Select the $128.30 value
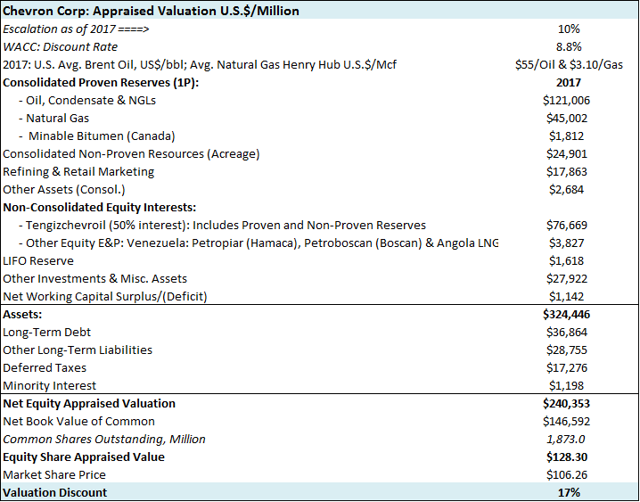Screen dimensions: 640x502 567,457
